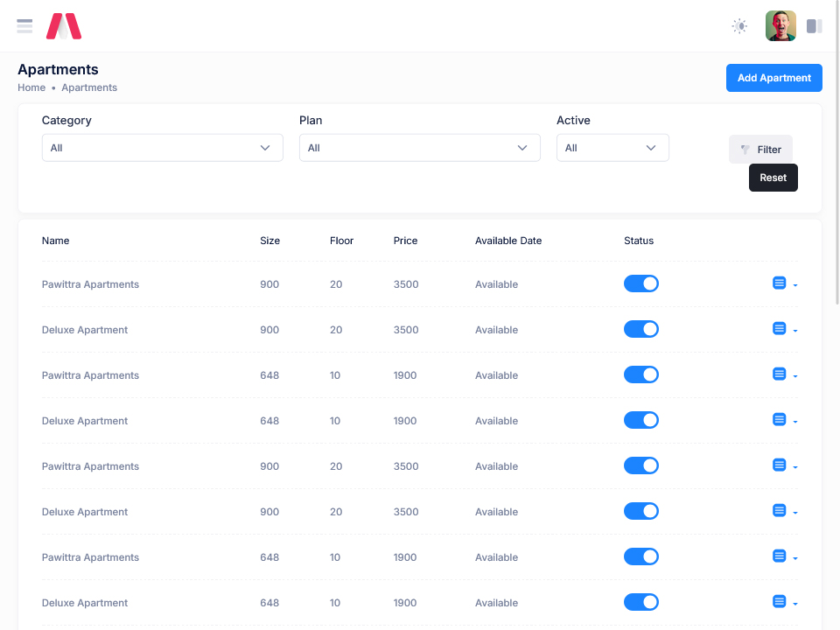Open action menu for last Deluxe Apartment row
840x630 pixels.
pos(784,602)
